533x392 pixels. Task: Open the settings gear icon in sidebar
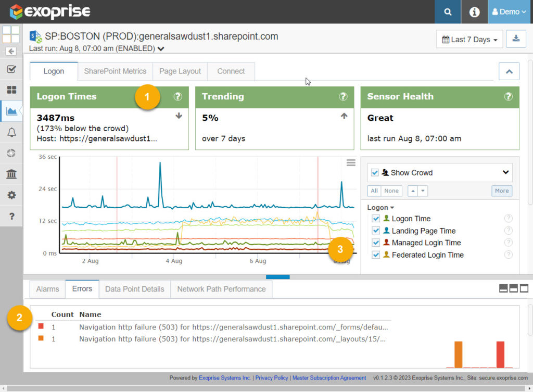[x=11, y=195]
